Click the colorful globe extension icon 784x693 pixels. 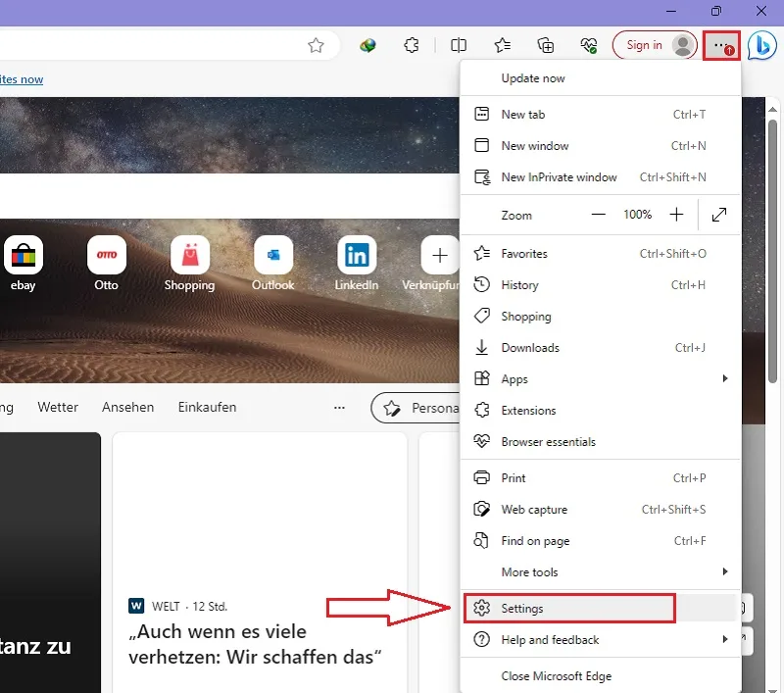tap(367, 45)
